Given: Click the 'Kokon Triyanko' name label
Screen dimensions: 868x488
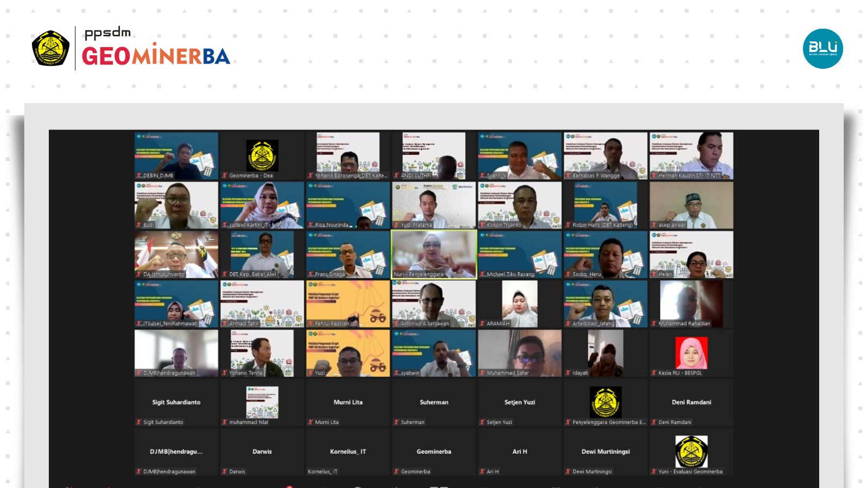Looking at the screenshot, I should coord(504,225).
